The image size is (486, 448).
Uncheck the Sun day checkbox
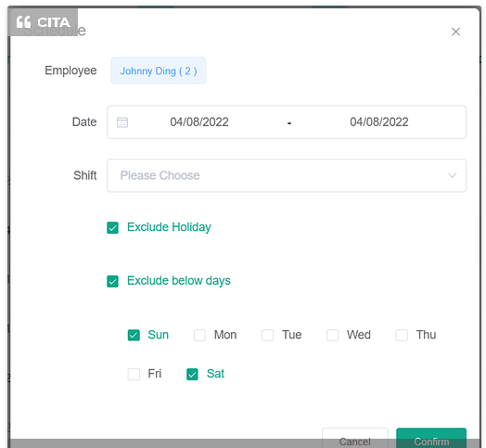coord(134,335)
